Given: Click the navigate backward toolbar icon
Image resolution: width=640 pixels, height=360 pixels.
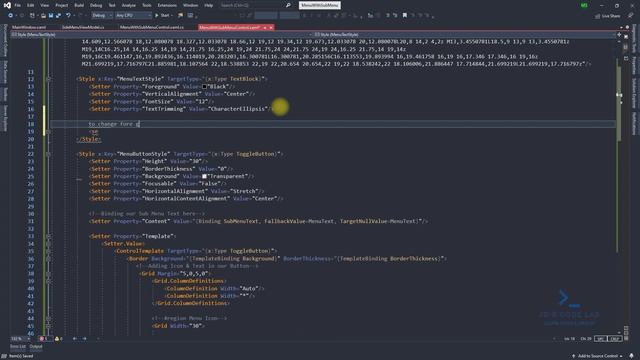Looking at the screenshot, I should click(11, 16).
